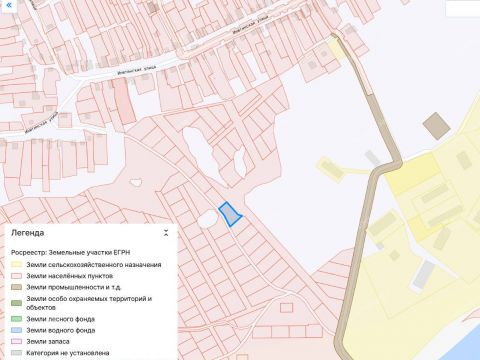The height and width of the screenshot is (360, 480).
Task: Click the light green forest fund swatch
Action: pyautogui.click(x=16, y=319)
